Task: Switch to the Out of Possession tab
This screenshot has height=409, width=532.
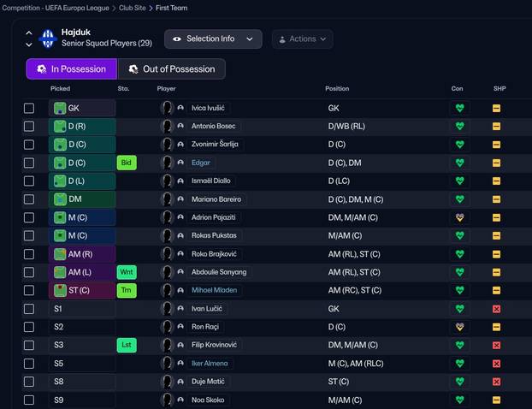Action: pos(171,69)
